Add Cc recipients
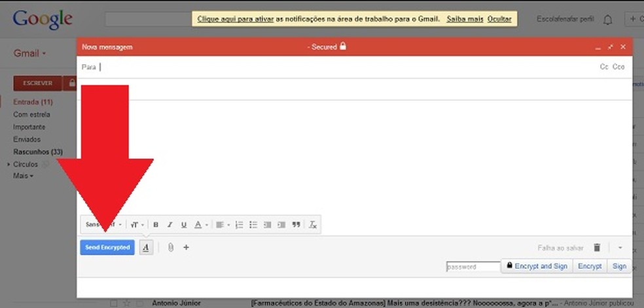Screen dimensions: 644x308 pos(603,67)
